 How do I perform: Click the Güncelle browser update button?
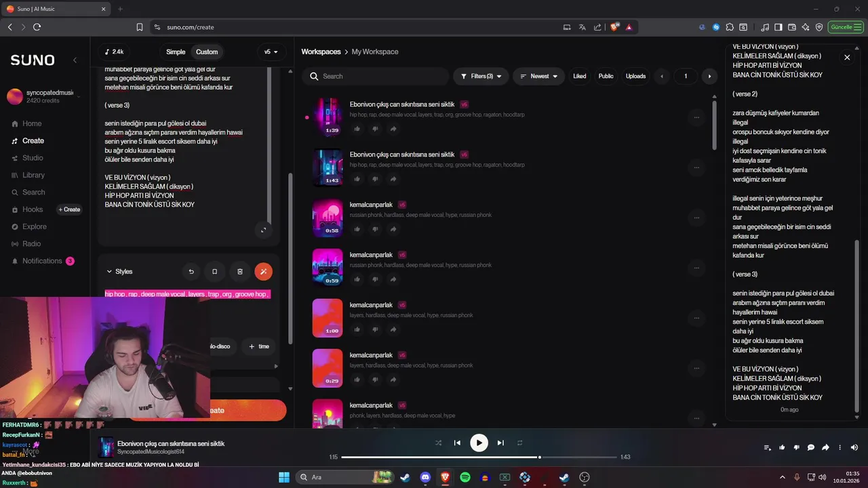(846, 27)
